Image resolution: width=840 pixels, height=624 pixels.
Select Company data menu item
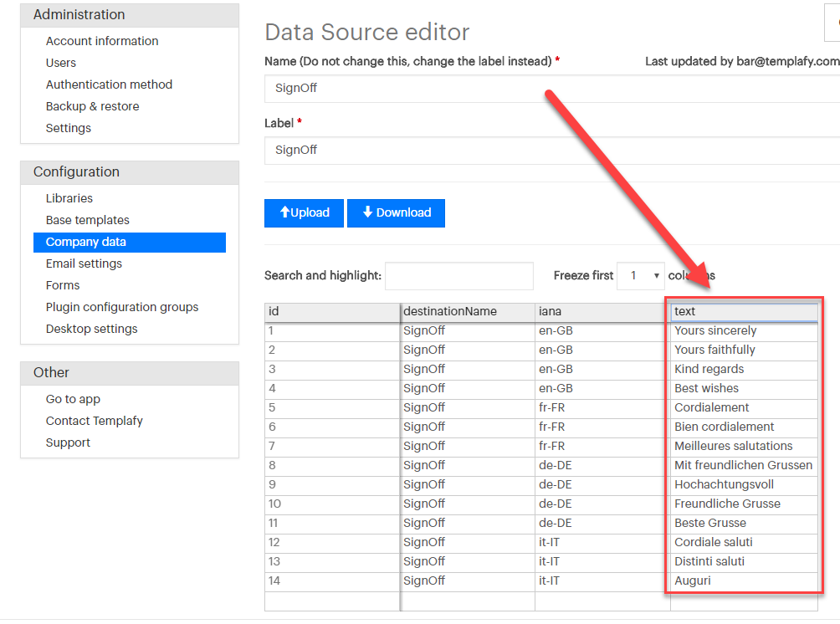click(130, 242)
